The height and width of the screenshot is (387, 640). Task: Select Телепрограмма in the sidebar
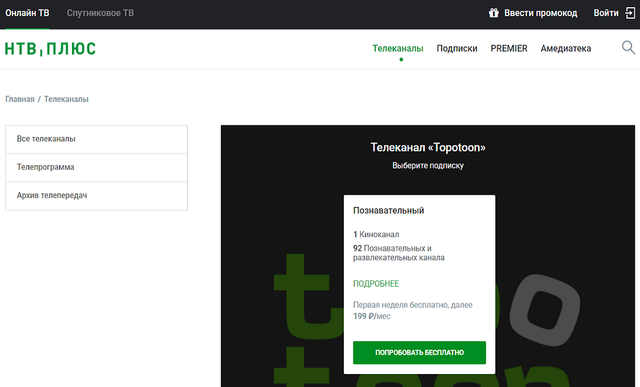96,167
